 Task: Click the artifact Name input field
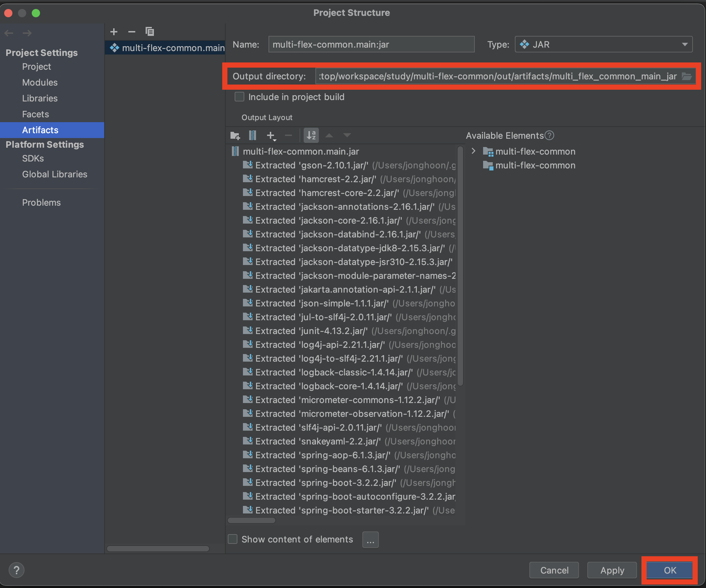tap(371, 45)
